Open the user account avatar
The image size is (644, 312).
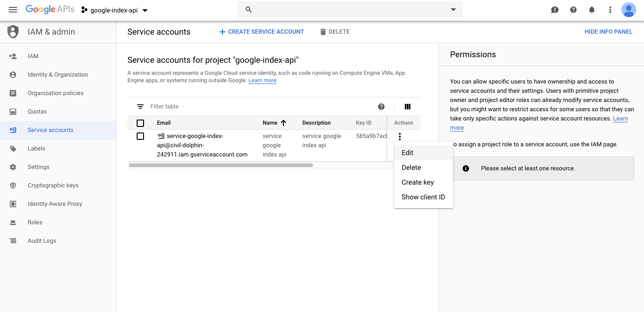(x=629, y=10)
